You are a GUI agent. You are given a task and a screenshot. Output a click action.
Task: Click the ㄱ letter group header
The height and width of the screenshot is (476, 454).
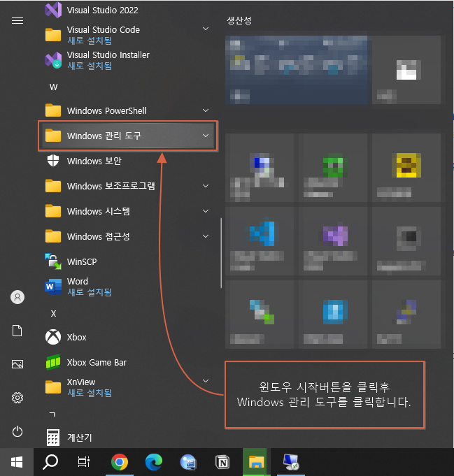[x=52, y=414]
